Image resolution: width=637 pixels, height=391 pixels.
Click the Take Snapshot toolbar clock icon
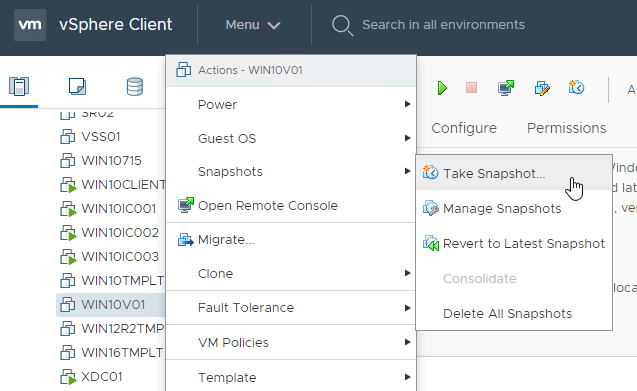pyautogui.click(x=576, y=87)
